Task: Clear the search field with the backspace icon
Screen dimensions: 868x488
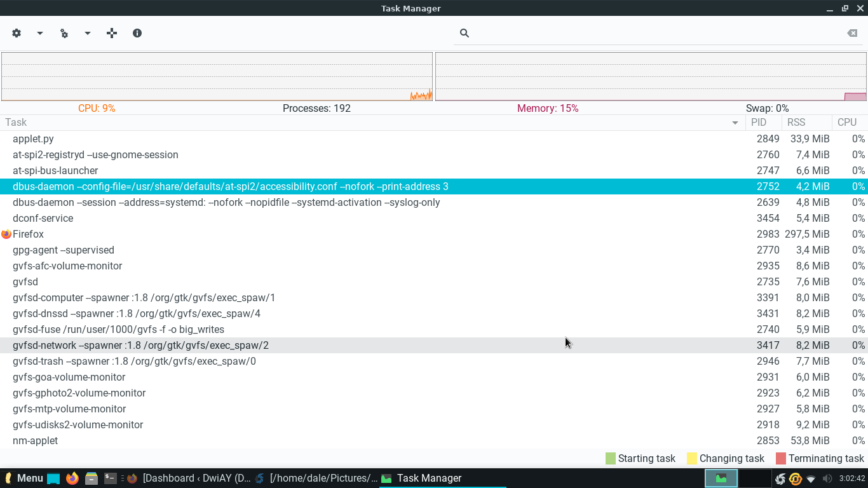Action: (x=853, y=33)
